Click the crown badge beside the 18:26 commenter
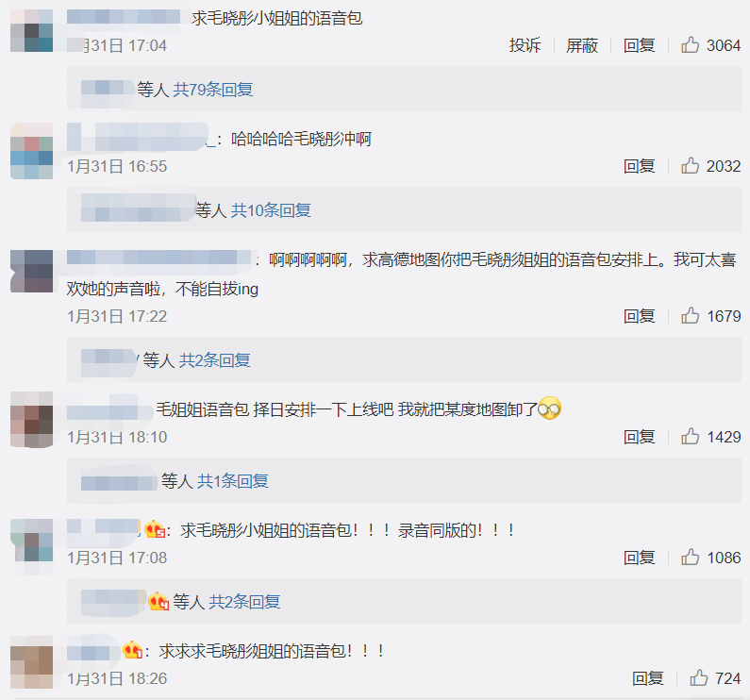 pos(132,650)
